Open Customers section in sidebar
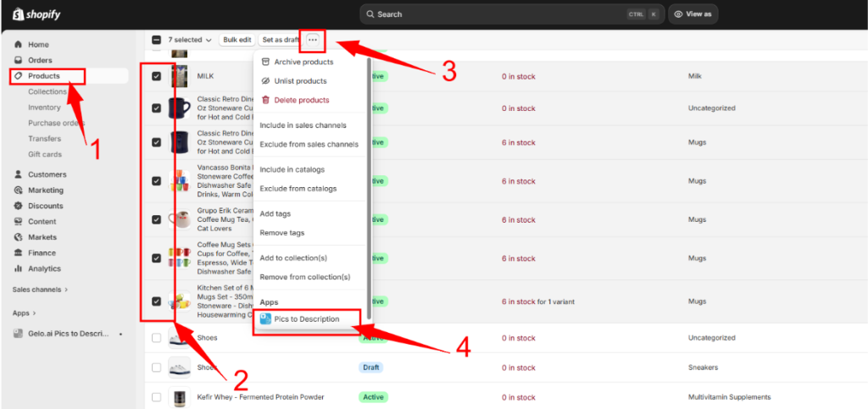 [47, 174]
